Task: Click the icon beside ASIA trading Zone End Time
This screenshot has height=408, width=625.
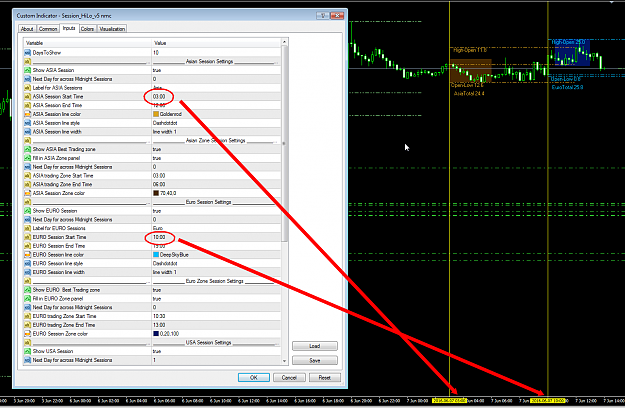Action: (28, 184)
